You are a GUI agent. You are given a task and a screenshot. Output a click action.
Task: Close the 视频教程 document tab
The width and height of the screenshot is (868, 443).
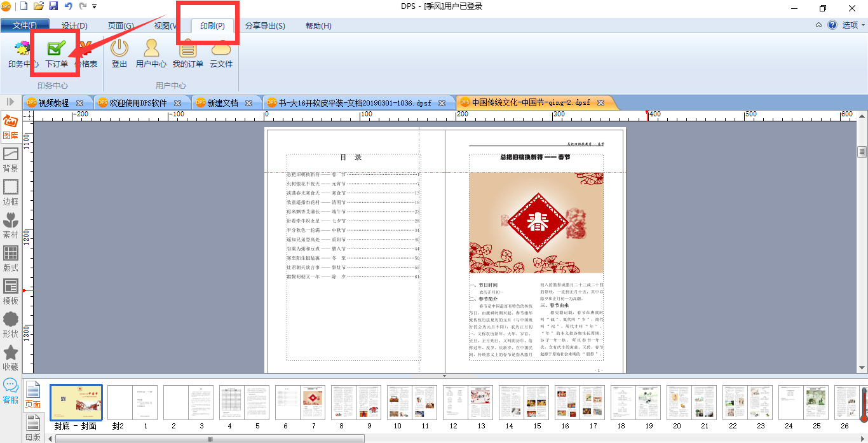tap(79, 103)
